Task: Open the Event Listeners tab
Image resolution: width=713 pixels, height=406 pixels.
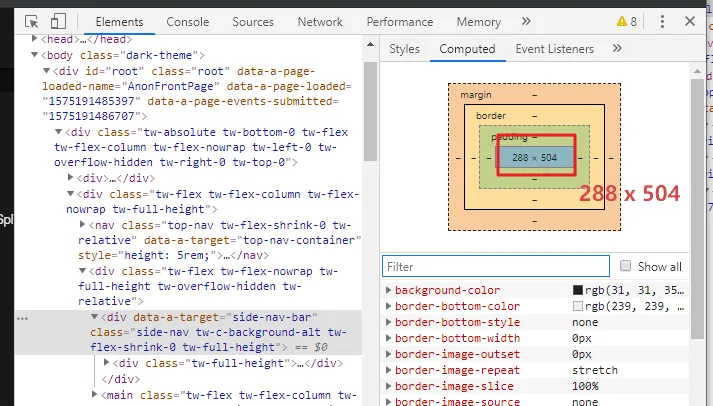Action: tap(555, 48)
